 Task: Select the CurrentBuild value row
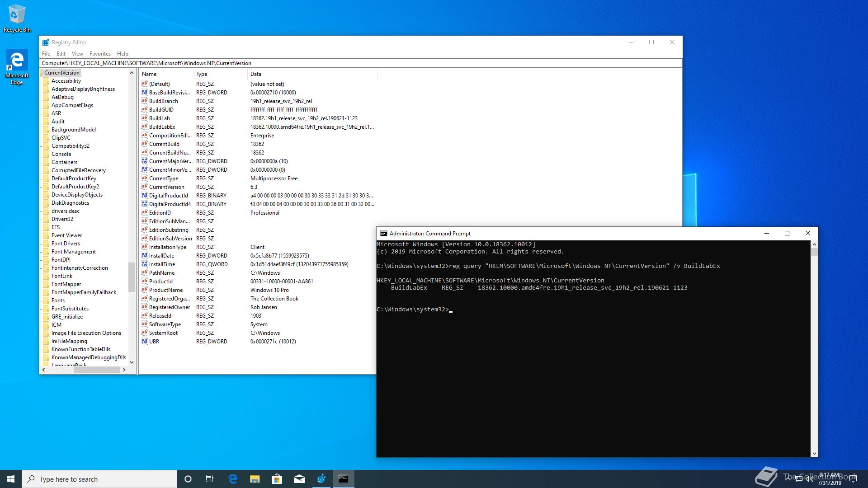point(258,144)
